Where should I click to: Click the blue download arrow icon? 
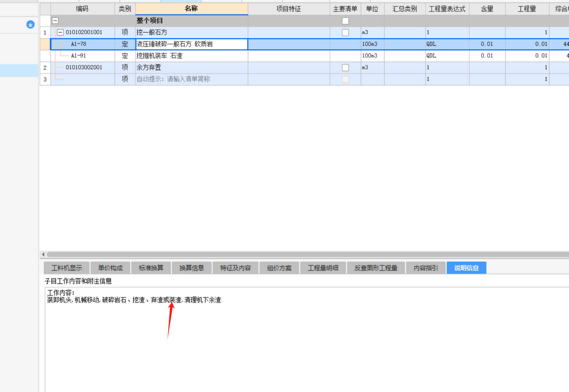point(31,24)
